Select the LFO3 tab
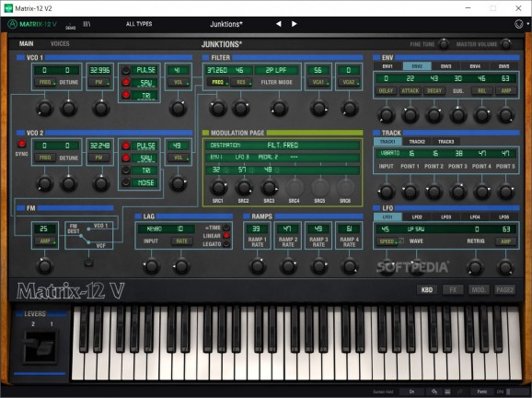This screenshot has width=532, height=398. point(445,217)
